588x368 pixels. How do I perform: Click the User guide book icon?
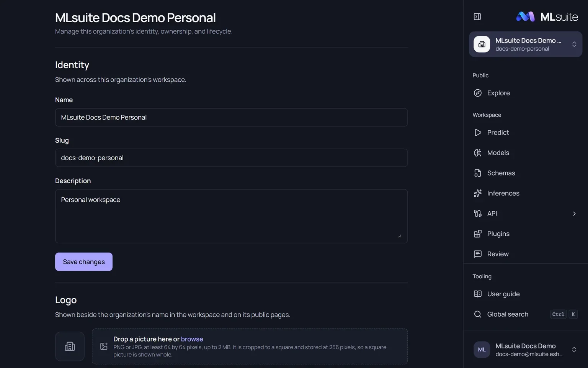478,294
